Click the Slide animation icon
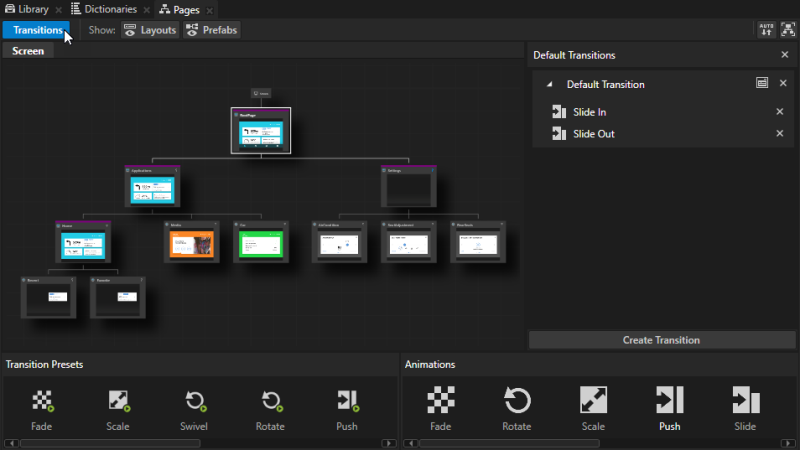 click(745, 409)
